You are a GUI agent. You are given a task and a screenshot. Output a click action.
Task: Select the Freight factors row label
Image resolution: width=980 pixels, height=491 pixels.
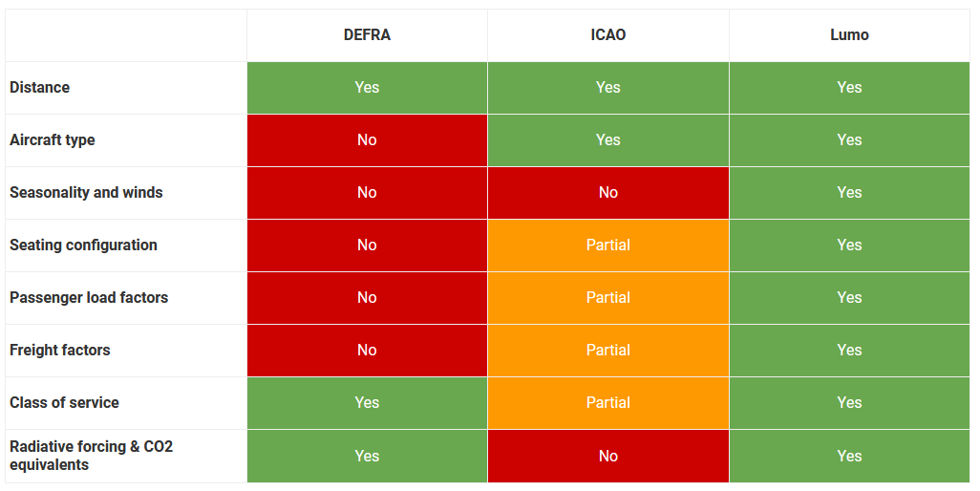coord(60,351)
